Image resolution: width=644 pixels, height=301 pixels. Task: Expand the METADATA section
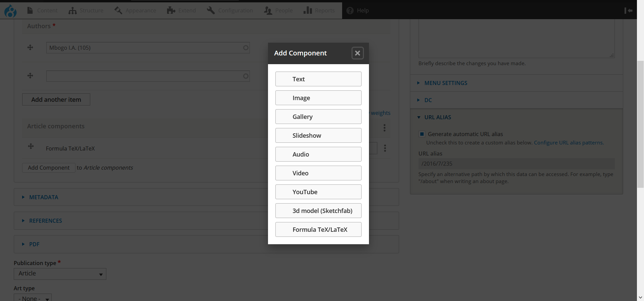(x=44, y=197)
